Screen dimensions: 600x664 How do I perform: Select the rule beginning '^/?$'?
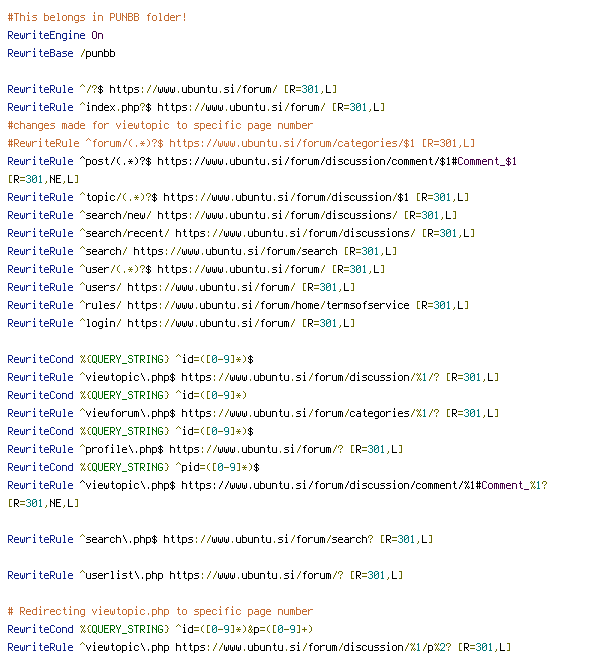(x=172, y=89)
